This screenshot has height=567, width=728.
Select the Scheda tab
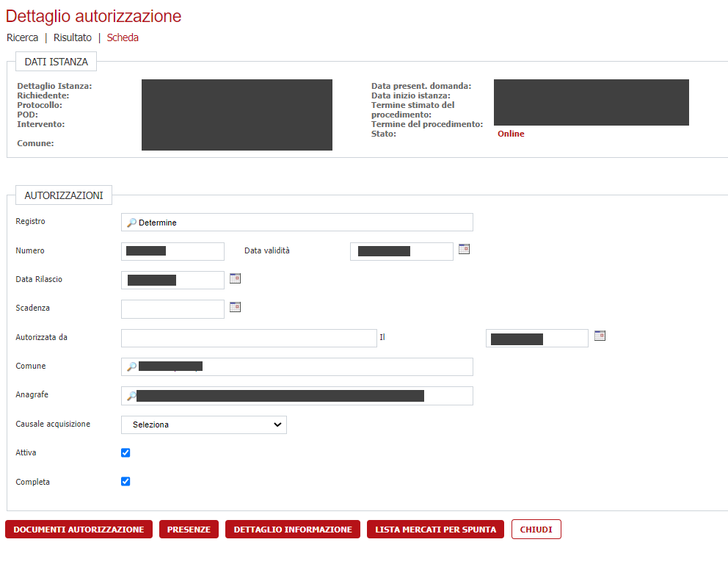[123, 37]
